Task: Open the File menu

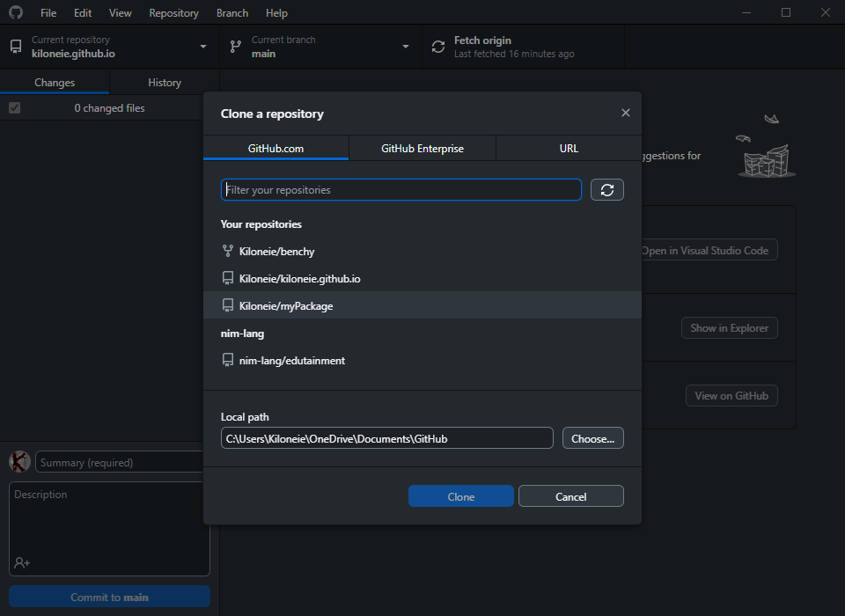Action: pos(48,13)
